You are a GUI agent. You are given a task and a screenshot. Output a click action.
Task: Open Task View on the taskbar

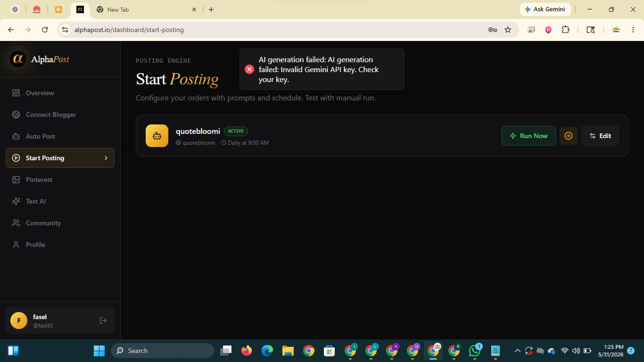(x=226, y=351)
